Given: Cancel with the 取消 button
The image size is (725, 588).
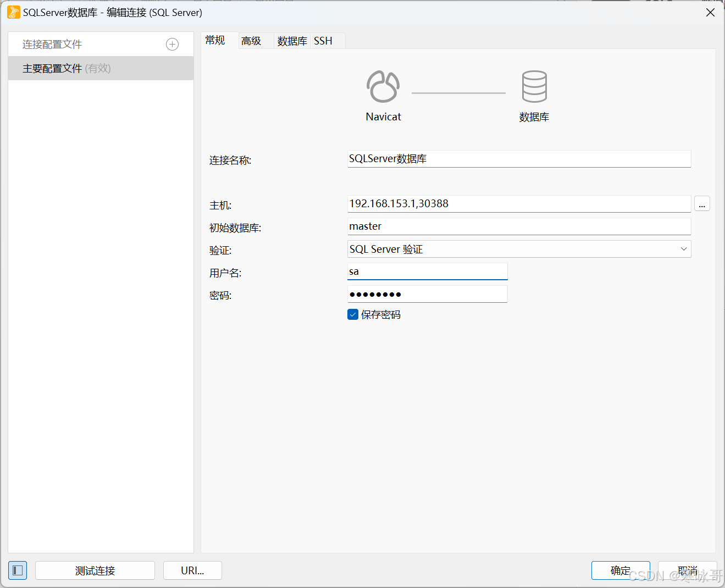Looking at the screenshot, I should 688,570.
